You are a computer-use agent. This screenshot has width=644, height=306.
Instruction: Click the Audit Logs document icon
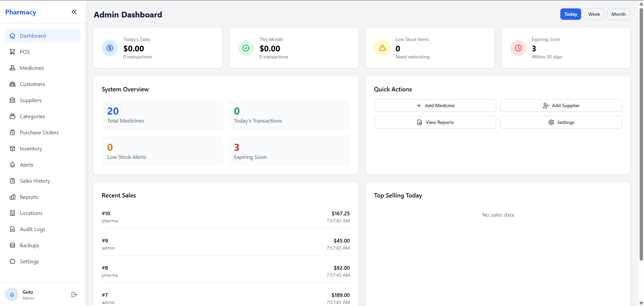click(12, 229)
